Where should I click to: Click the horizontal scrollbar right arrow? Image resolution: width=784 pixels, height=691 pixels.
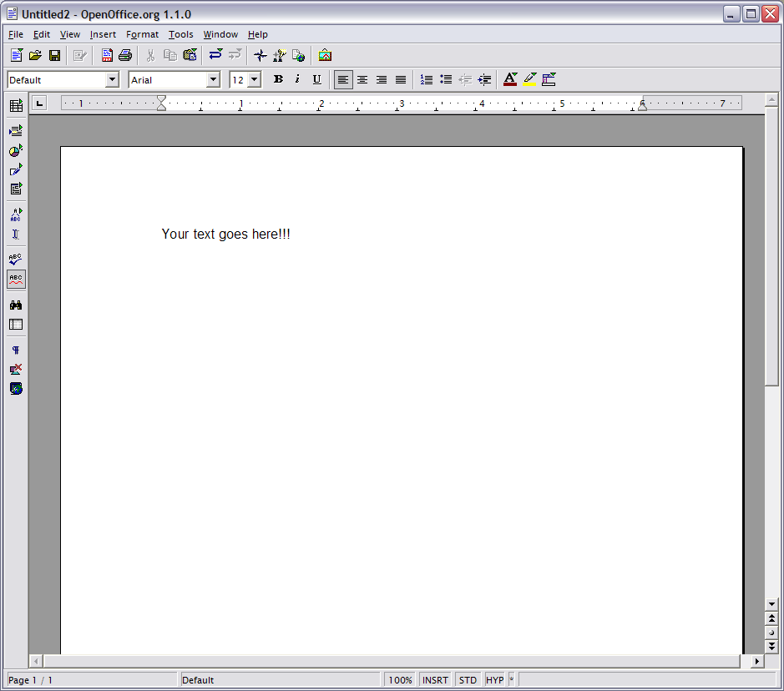point(756,662)
